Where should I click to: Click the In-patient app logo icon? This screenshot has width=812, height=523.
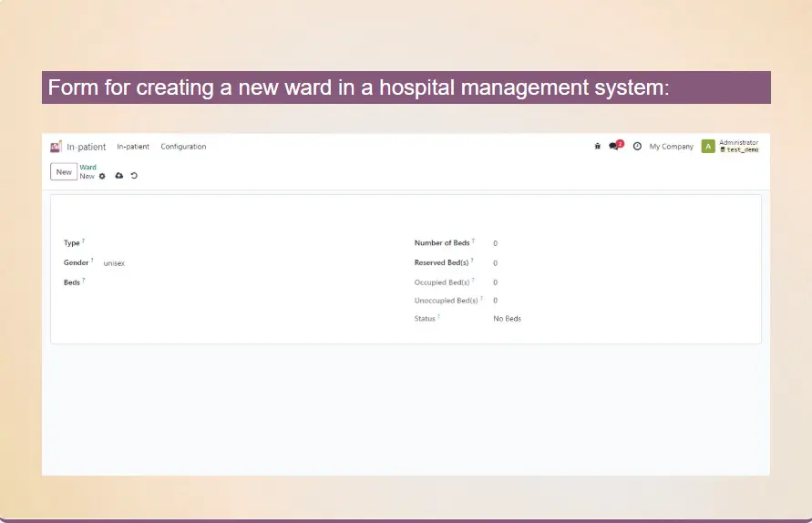point(56,147)
